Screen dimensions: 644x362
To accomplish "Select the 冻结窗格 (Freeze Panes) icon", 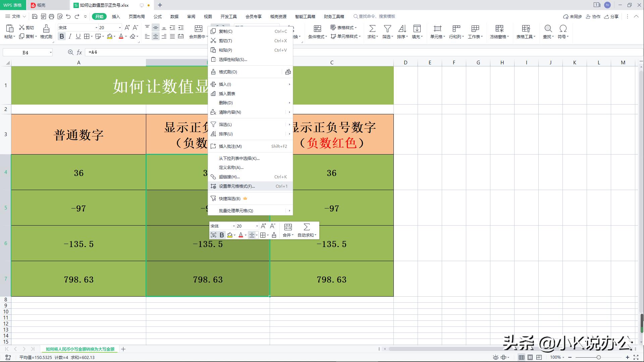I will 499,32.
